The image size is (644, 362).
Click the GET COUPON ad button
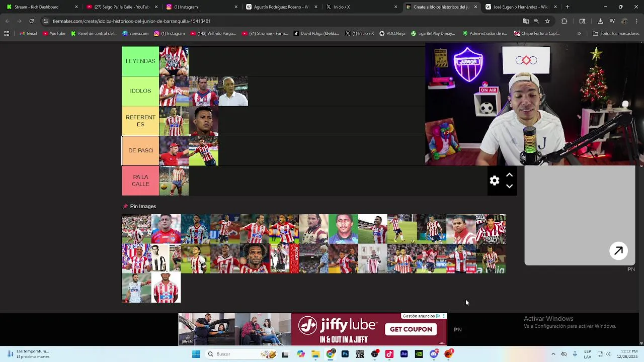point(411,329)
